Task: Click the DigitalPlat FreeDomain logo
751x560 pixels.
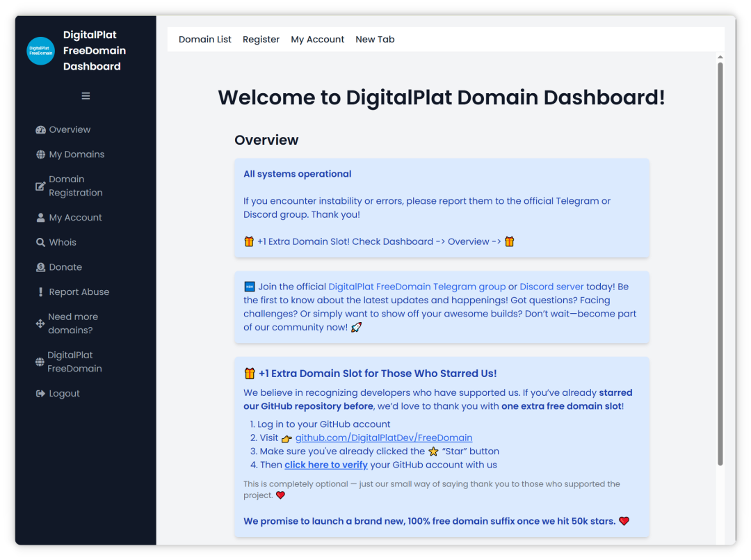Action: click(40, 51)
